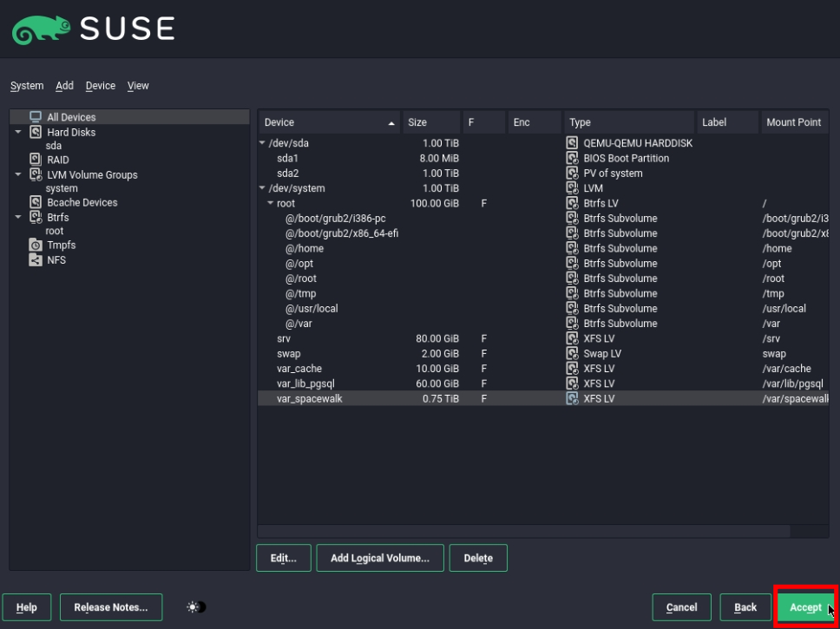Click the XFS LV icon in var_spacewalk row
Screen dimensions: 840x629
point(573,398)
